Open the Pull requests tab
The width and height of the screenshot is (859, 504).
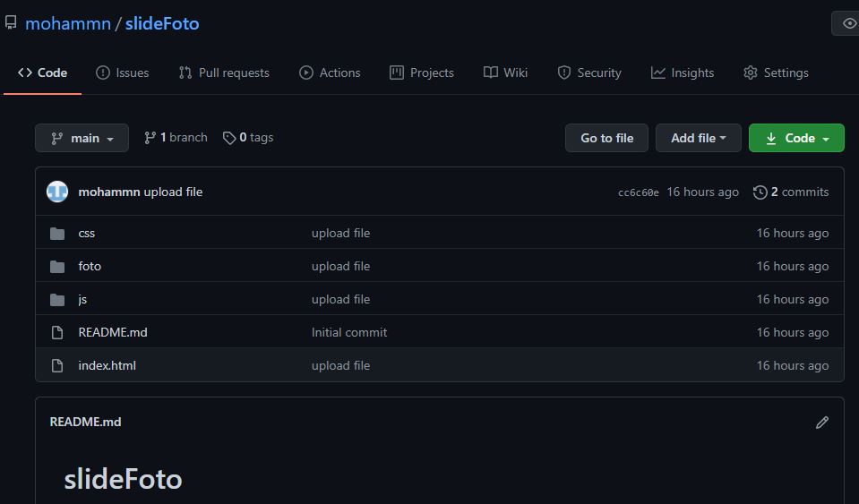(224, 73)
